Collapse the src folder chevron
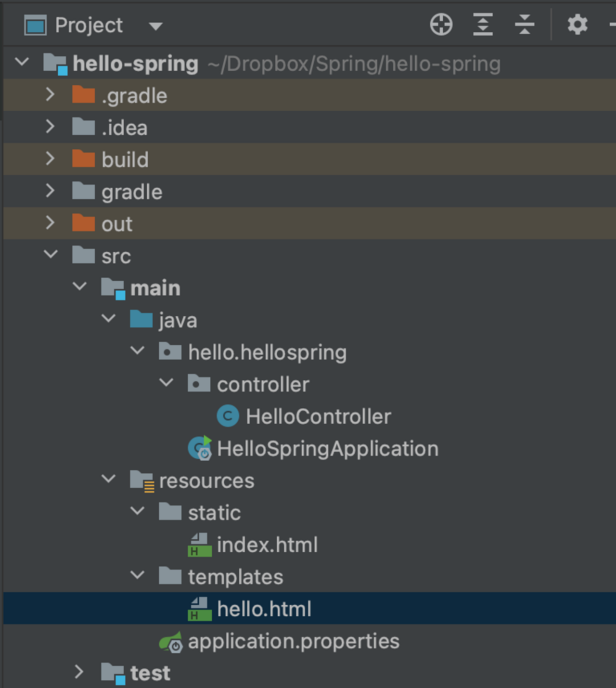 tap(51, 254)
